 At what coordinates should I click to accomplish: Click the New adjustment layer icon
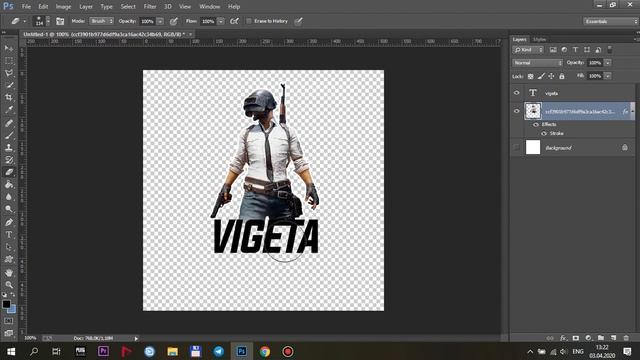588,338
